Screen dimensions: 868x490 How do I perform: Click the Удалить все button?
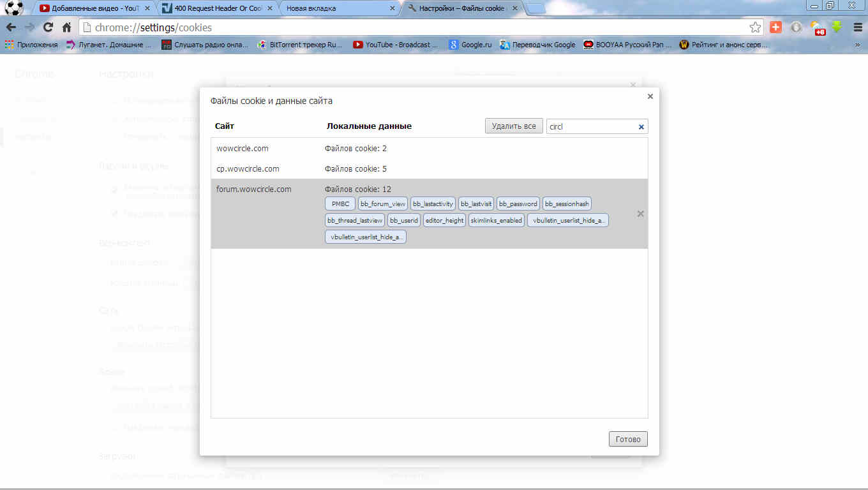(x=513, y=126)
